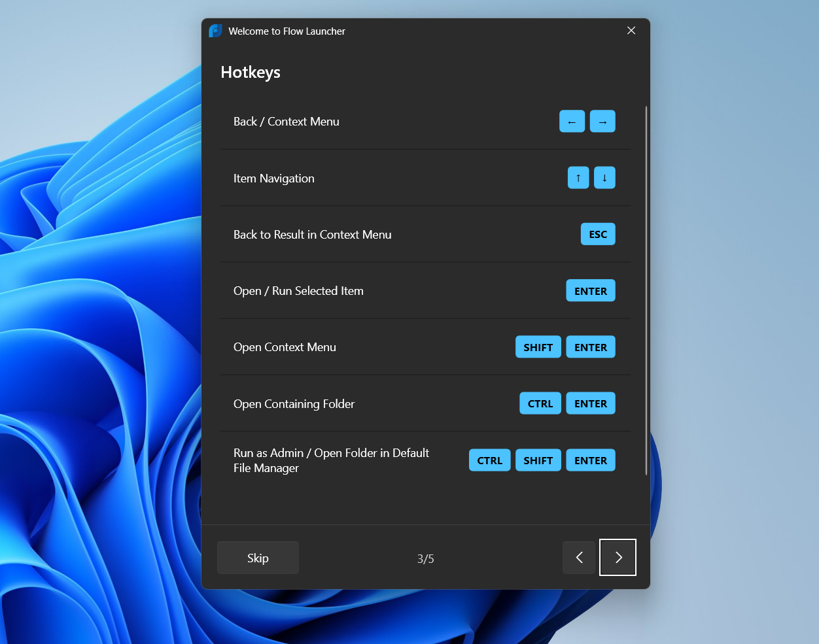Click 'Back to Result in Context Menu' text
819x644 pixels.
(313, 235)
